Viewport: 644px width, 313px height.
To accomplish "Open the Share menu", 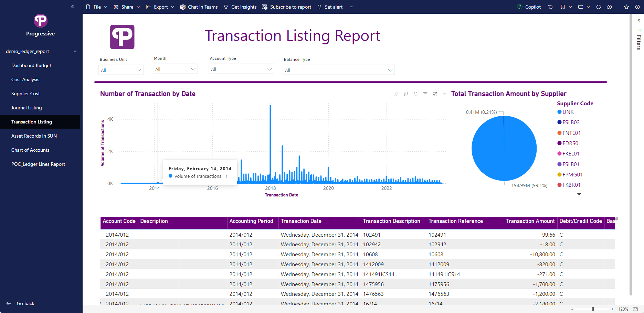I will pos(126,7).
